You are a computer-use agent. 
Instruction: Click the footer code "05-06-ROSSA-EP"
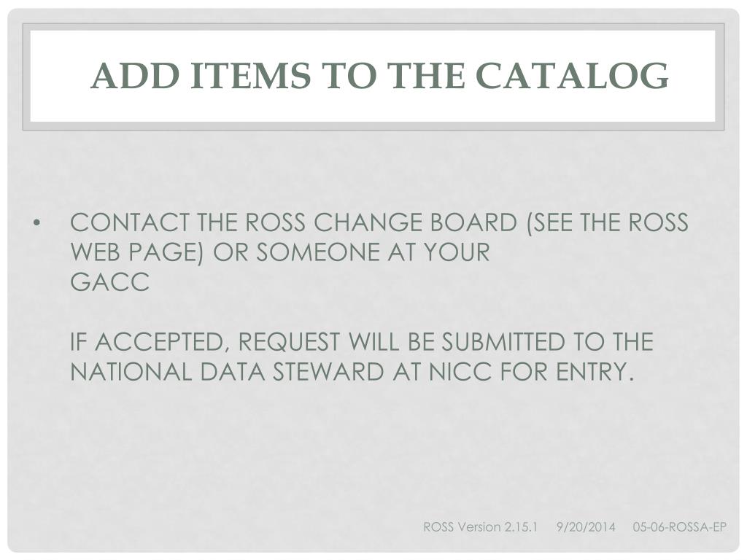[x=680, y=527]
